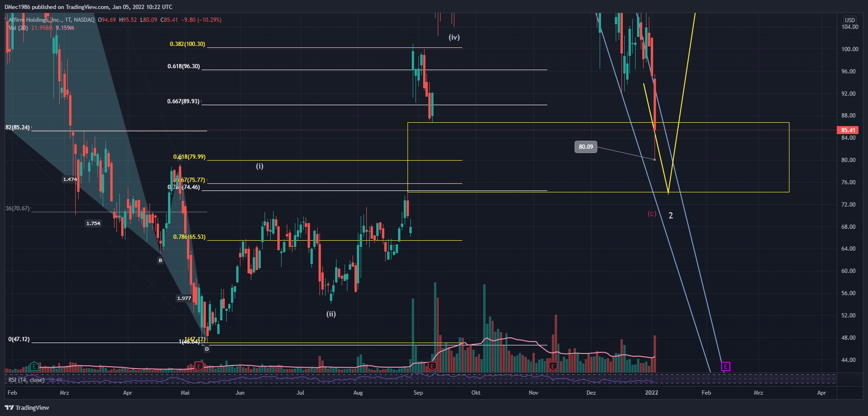
Task: Click the wave 2 label
Action: point(671,216)
